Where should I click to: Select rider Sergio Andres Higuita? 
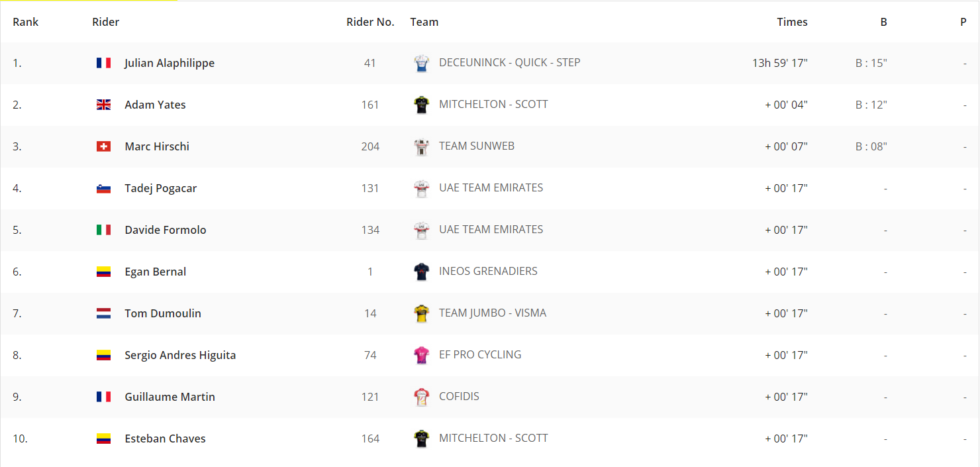pos(180,355)
